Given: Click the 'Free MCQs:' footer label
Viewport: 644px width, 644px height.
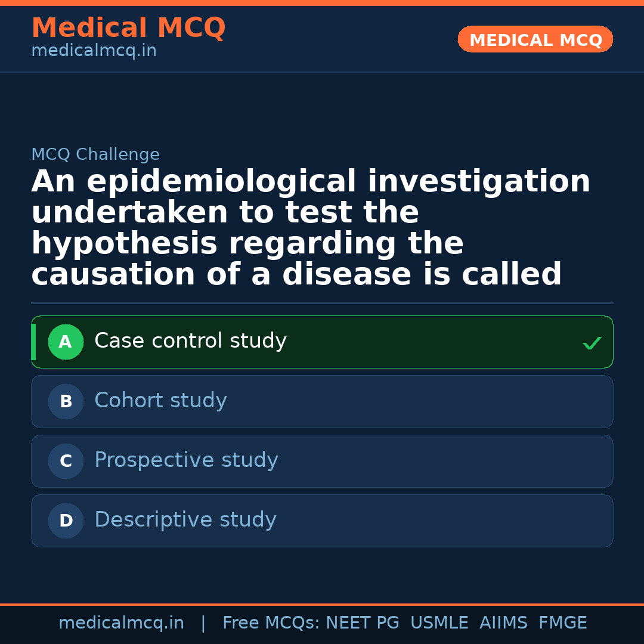Looking at the screenshot, I should coord(271,623).
